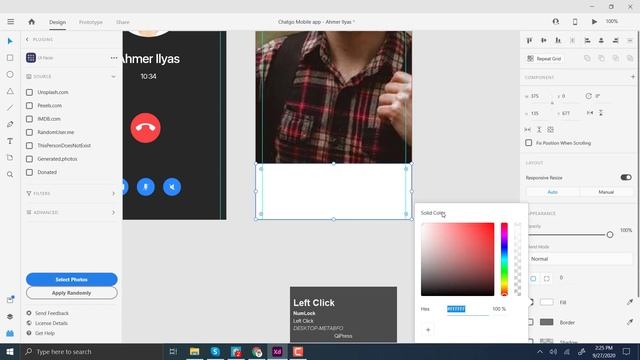Screen dimensions: 640x360
Task: Open the Plugins panel icon
Action: click(x=10, y=333)
